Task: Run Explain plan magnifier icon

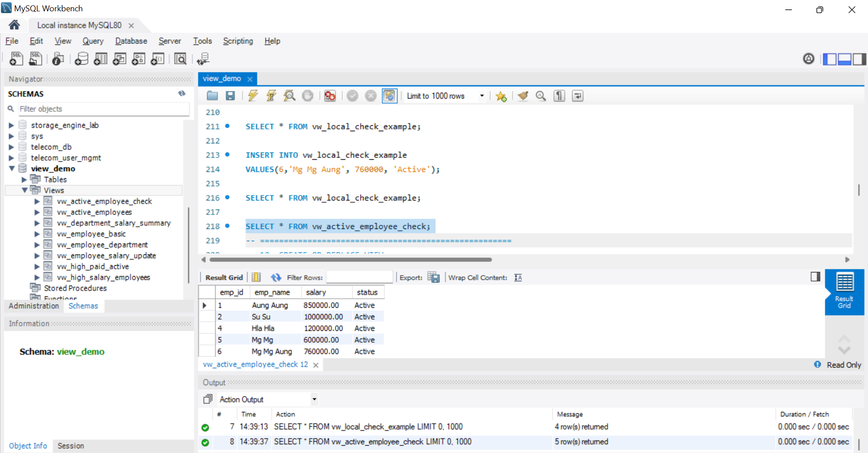Action: pos(289,95)
